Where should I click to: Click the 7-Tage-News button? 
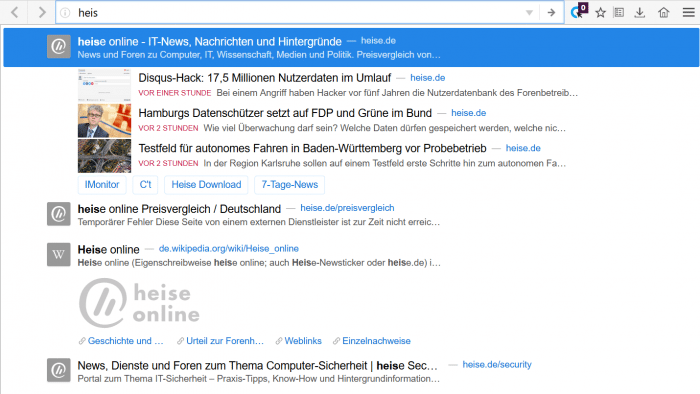point(290,185)
